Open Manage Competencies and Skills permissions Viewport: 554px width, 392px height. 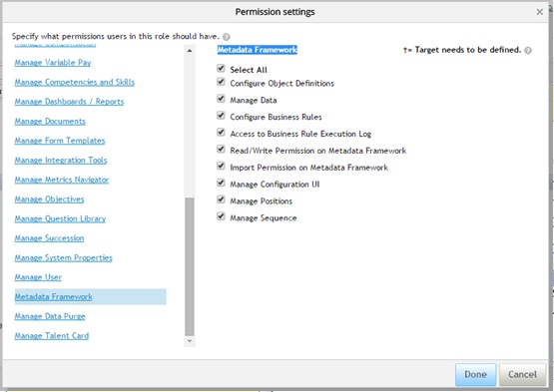75,82
